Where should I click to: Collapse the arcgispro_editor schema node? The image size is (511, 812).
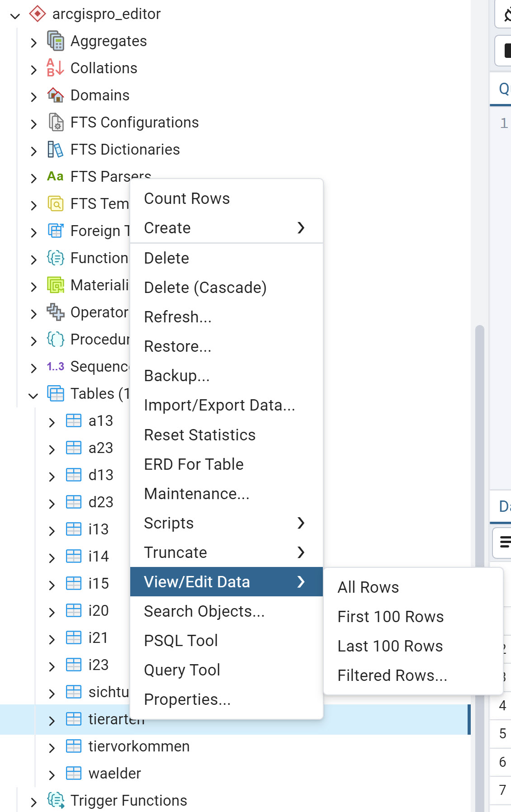click(x=15, y=16)
